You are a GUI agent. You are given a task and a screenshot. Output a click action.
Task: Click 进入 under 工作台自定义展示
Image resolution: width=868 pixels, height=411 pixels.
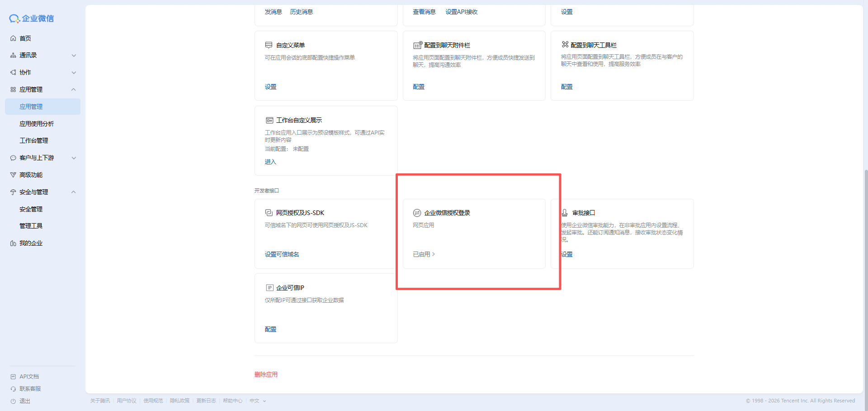[x=270, y=162]
